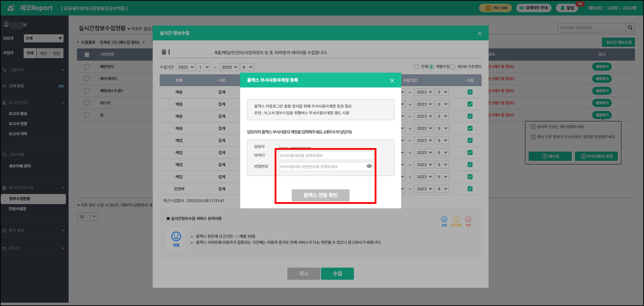Click the password visibility eye icon
644x306 pixels.
click(369, 166)
